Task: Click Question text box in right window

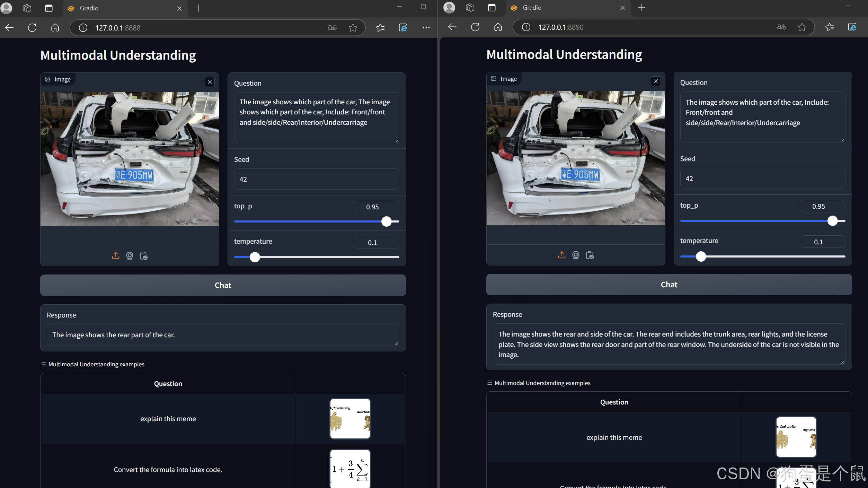Action: point(762,117)
